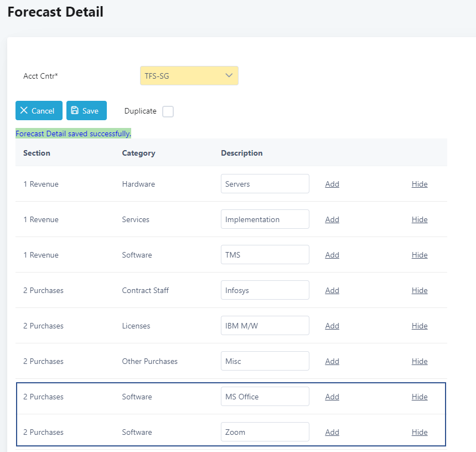
Task: Click Add link for Implementation row
Action: pos(332,219)
